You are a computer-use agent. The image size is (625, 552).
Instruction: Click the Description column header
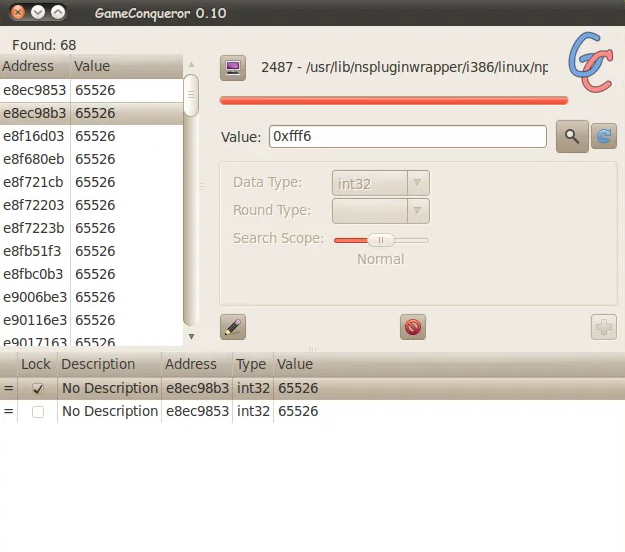pyautogui.click(x=109, y=364)
